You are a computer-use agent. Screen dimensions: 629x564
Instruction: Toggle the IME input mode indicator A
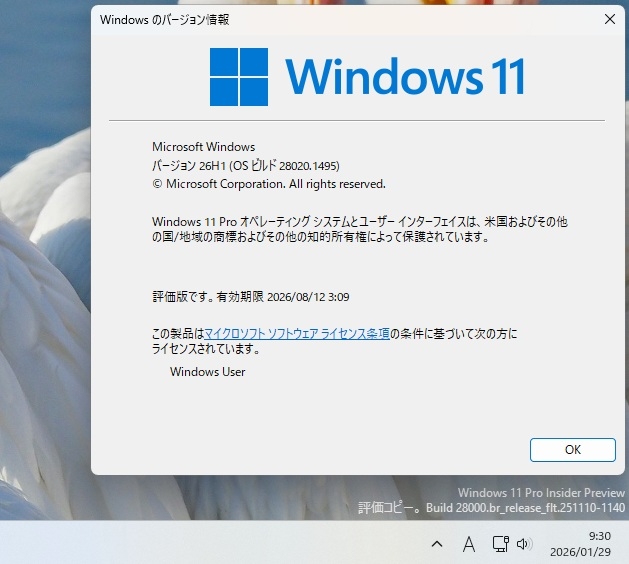tap(469, 544)
